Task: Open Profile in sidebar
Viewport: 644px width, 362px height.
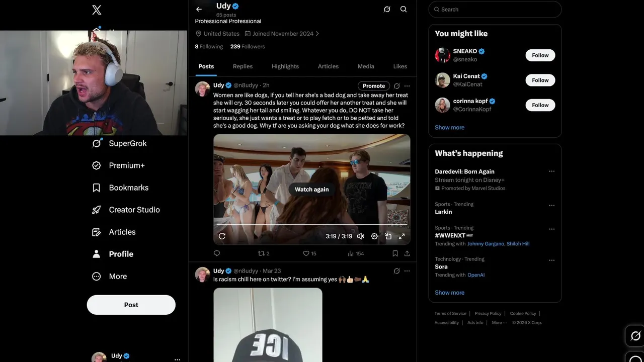Action: 113,254
